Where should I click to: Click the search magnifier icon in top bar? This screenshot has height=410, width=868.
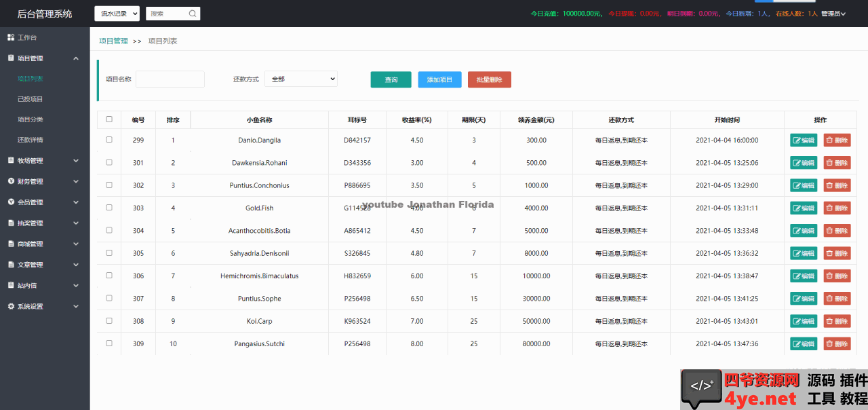click(193, 14)
